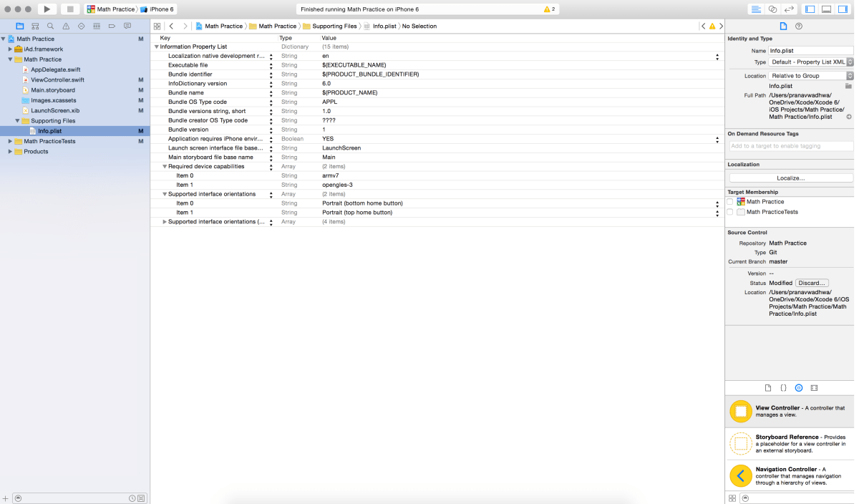The height and width of the screenshot is (504, 859).
Task: Open value picker for Portrait (top home button)
Action: 717,213
